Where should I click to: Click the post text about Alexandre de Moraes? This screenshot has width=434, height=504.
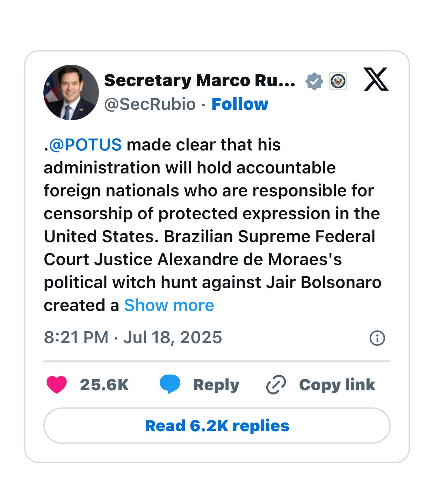pyautogui.click(x=193, y=260)
